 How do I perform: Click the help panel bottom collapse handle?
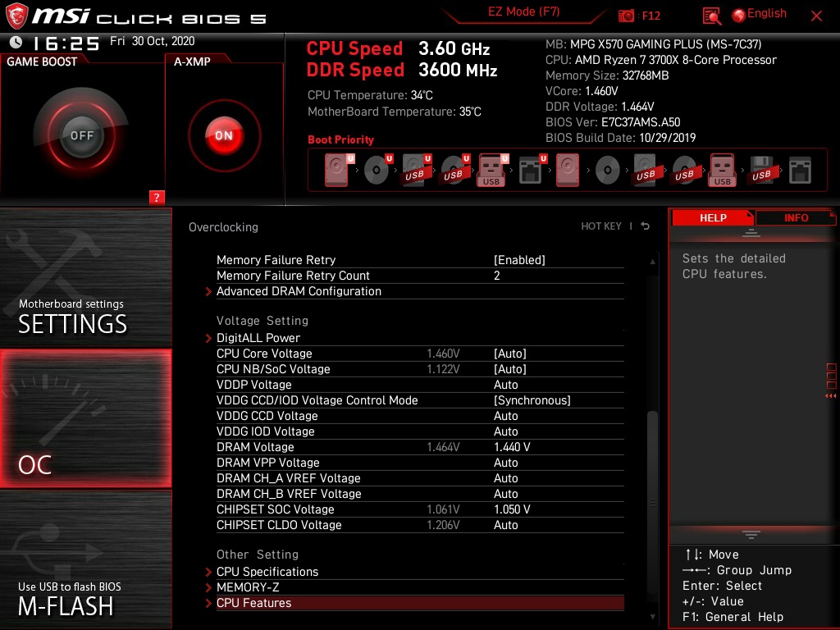point(751,534)
